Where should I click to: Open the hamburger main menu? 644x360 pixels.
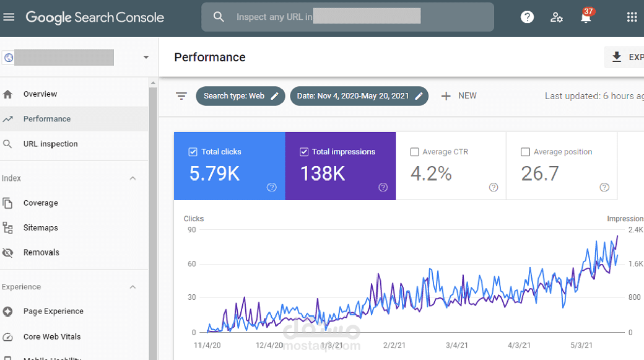[9, 17]
